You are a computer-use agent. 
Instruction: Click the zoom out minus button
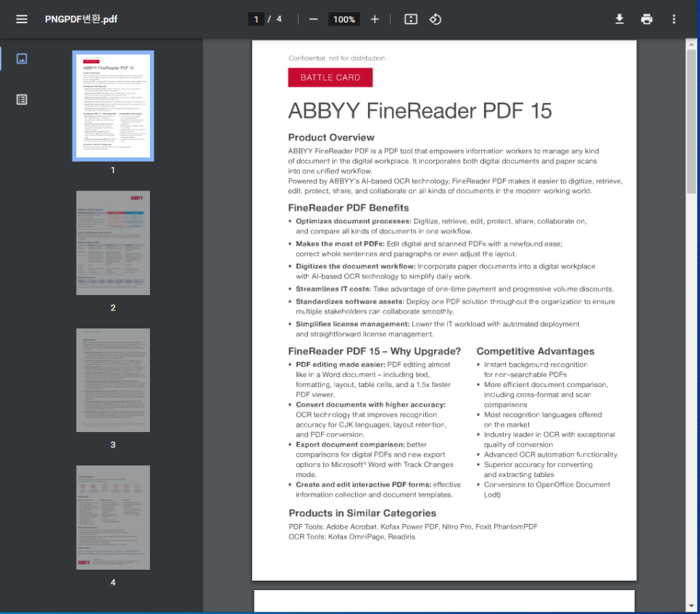313,19
